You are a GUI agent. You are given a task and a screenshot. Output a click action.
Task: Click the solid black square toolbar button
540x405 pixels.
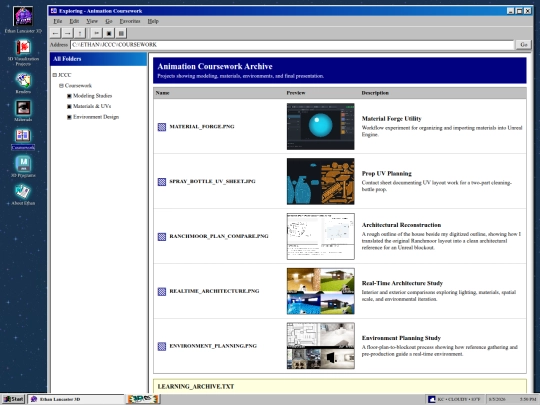coord(109,33)
